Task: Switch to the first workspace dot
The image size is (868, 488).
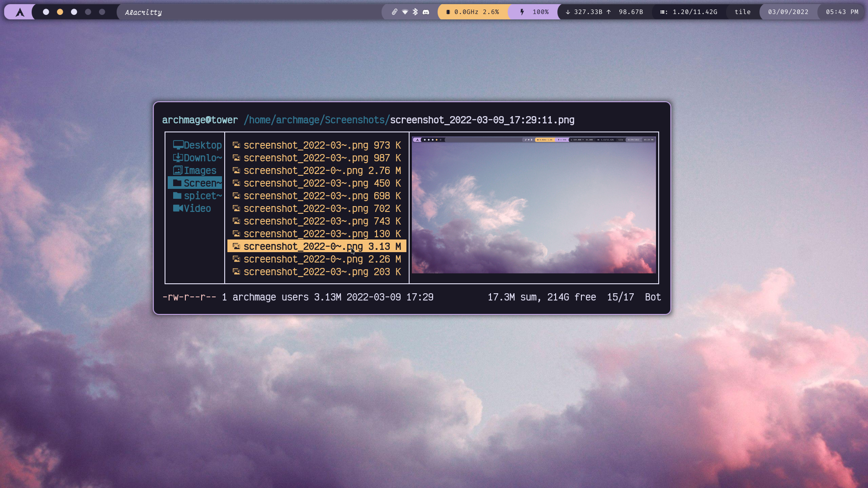Action: click(x=46, y=12)
